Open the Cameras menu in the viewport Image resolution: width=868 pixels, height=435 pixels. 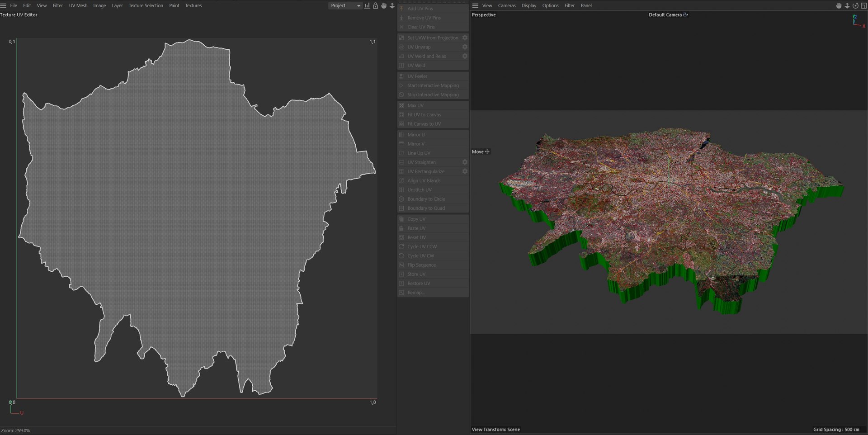[x=506, y=6]
